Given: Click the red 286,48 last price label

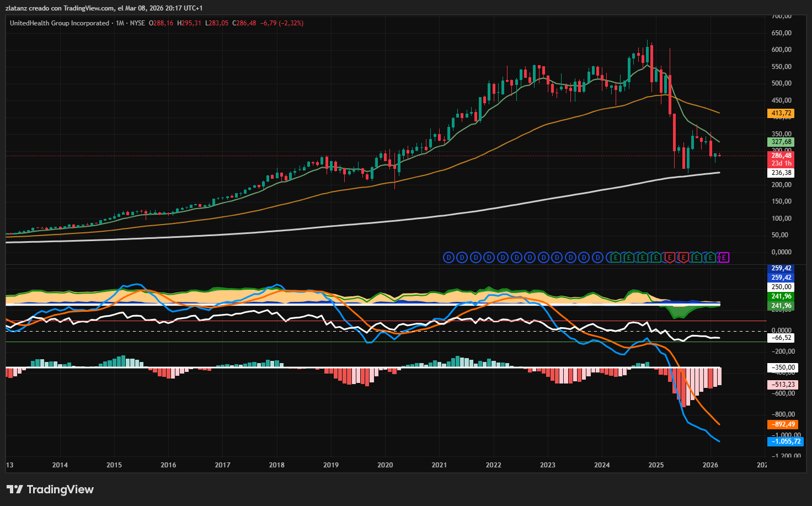Looking at the screenshot, I should (781, 156).
